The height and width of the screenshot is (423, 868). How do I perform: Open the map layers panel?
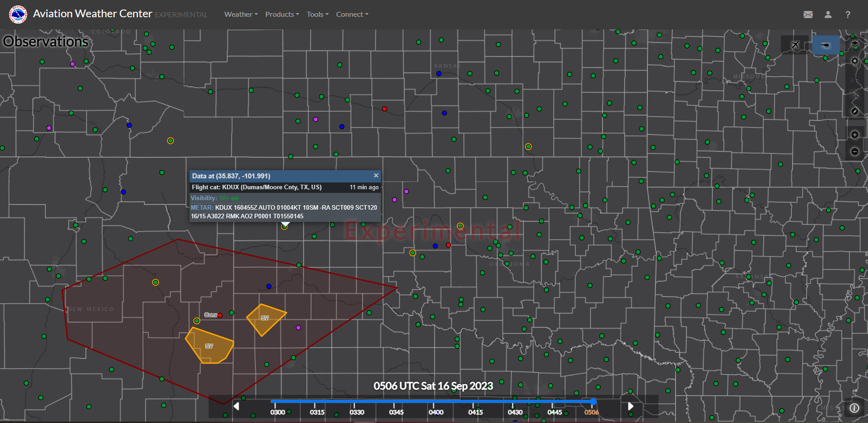pyautogui.click(x=855, y=44)
